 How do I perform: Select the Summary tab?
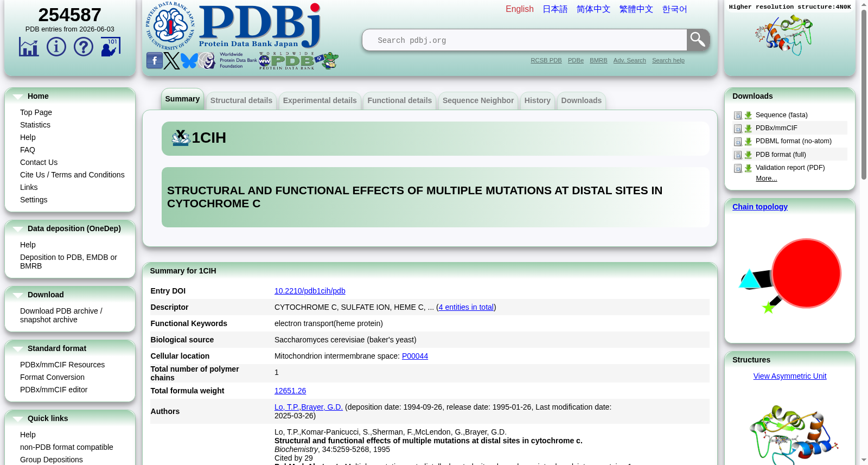(x=182, y=99)
